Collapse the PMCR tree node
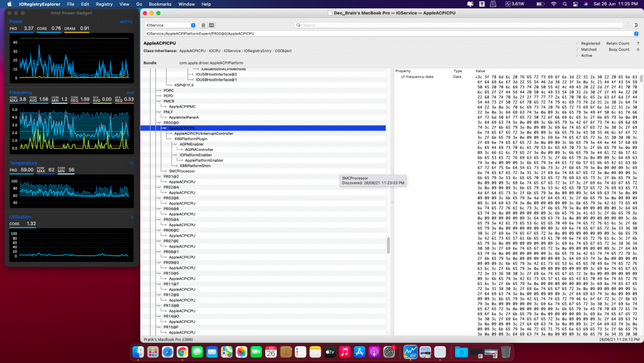This screenshot has height=363, width=644. [160, 101]
